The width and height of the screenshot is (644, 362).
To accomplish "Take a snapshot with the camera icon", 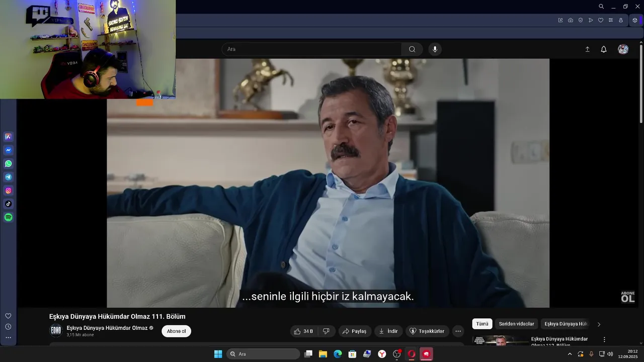I will tap(571, 20).
